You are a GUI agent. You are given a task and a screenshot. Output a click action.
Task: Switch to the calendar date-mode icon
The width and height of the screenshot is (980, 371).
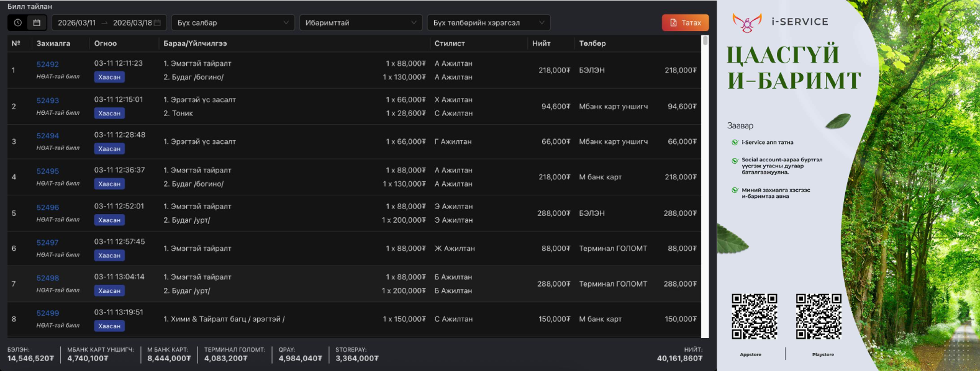point(37,23)
